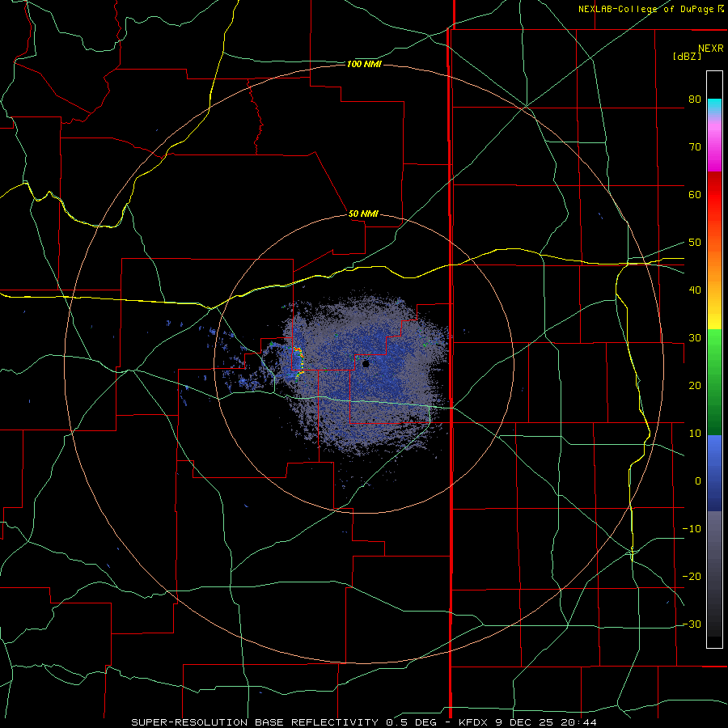Click the red band of the reflectivity color bar
The image size is (728, 728).
[x=714, y=195]
